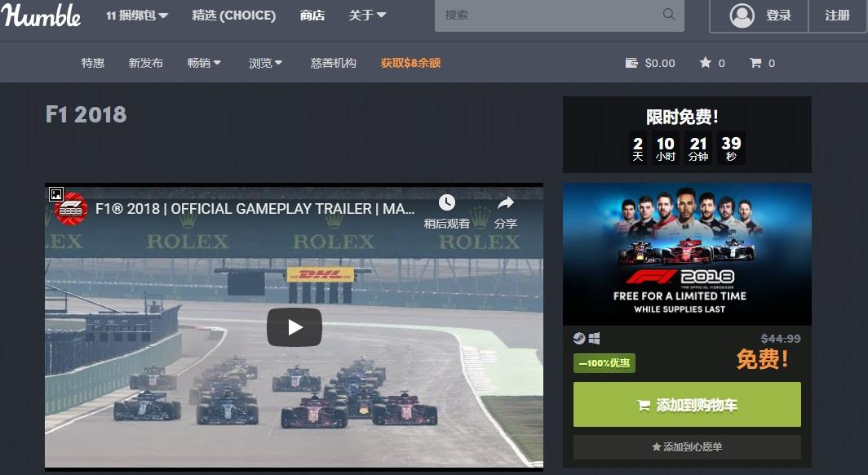
Task: Click the -100%优惠 discount badge
Action: (604, 363)
